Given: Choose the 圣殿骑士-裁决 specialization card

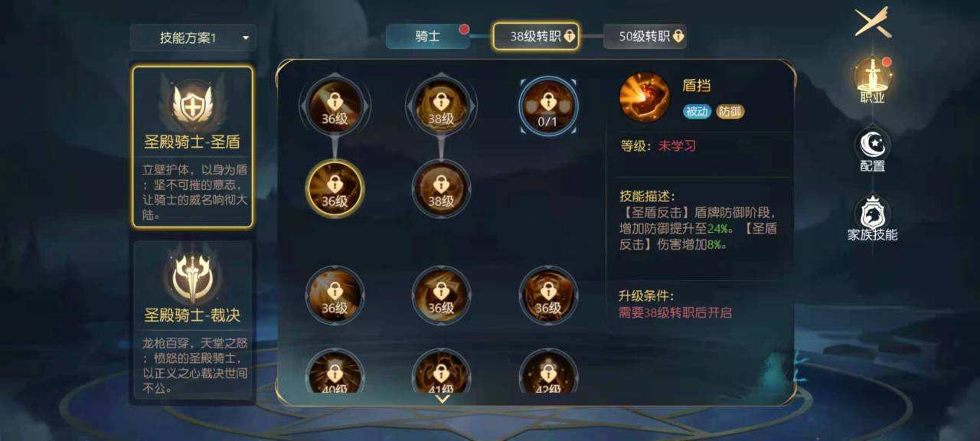Looking at the screenshot, I should (193, 322).
